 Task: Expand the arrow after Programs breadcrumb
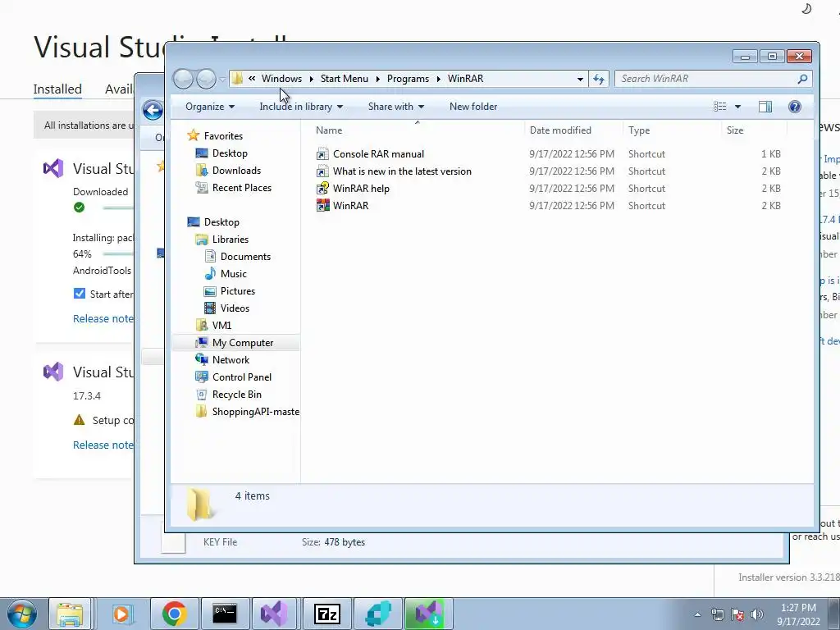pyautogui.click(x=438, y=79)
